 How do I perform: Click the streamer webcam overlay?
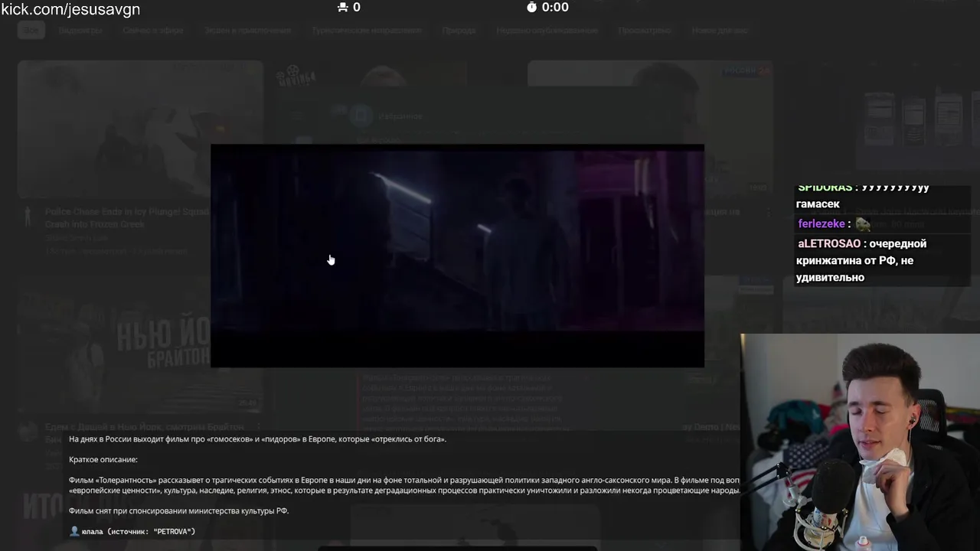(860, 442)
